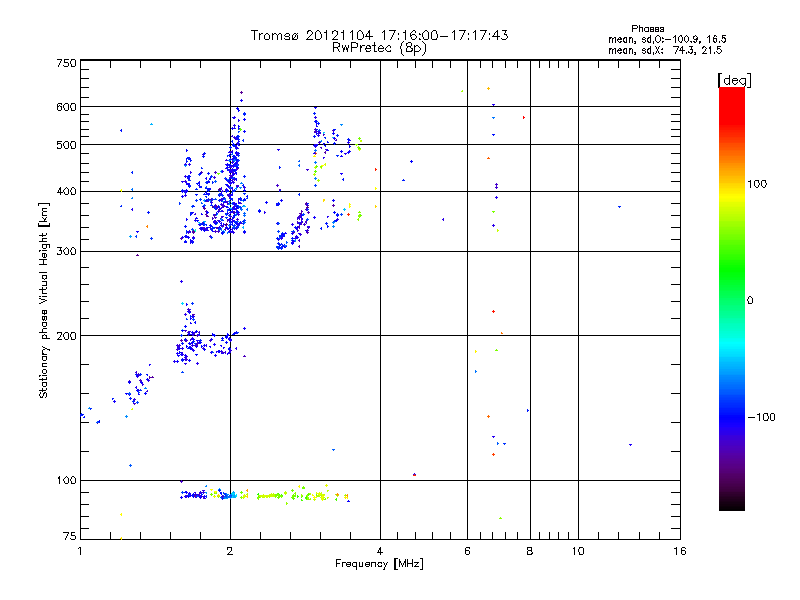Click the x-axis tick label "4"
The height and width of the screenshot is (600, 800).
380,551
